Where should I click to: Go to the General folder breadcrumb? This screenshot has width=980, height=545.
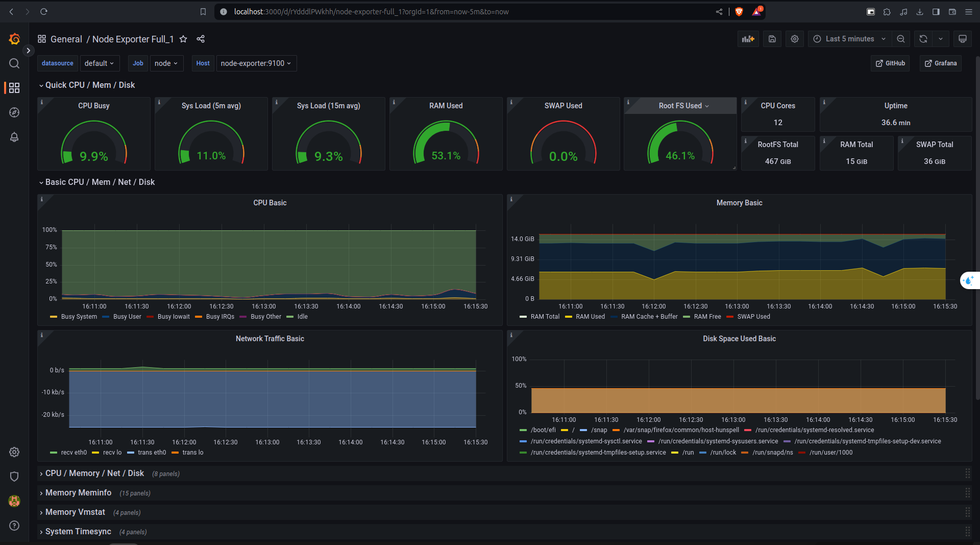click(66, 39)
